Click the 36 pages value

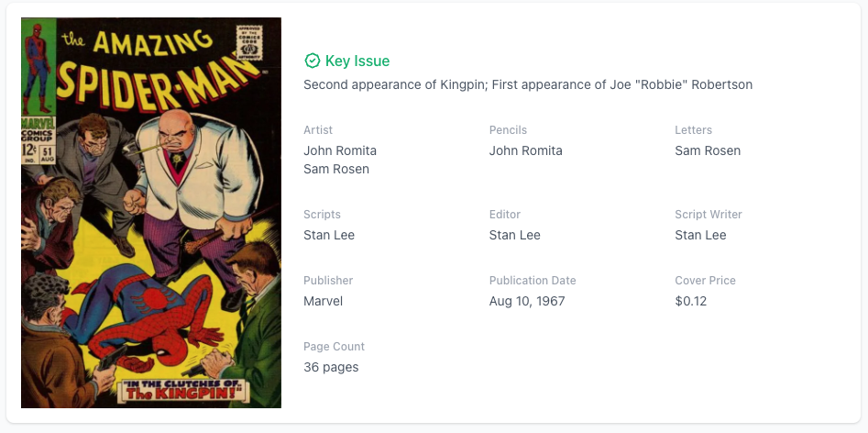pos(331,367)
